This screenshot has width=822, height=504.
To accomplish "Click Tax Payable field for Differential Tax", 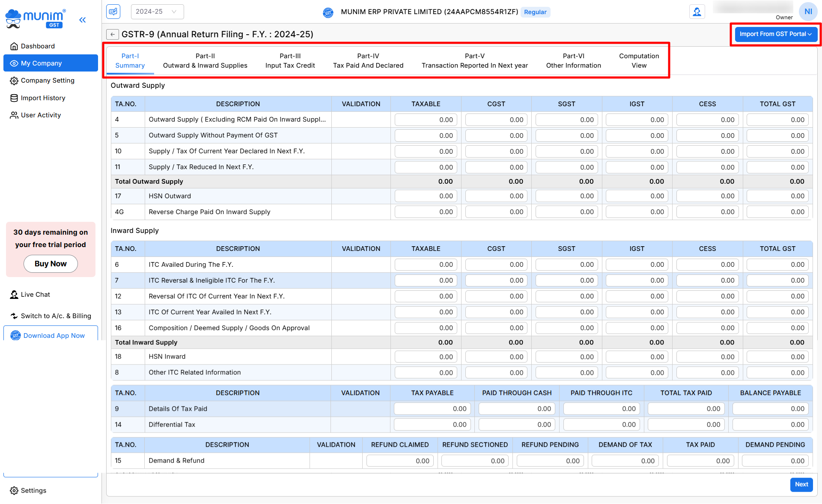I will click(x=432, y=425).
